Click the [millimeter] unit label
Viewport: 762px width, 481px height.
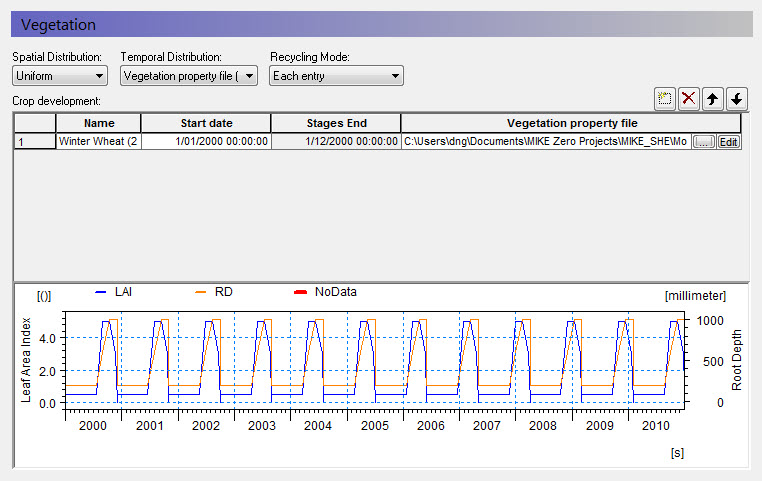point(695,296)
